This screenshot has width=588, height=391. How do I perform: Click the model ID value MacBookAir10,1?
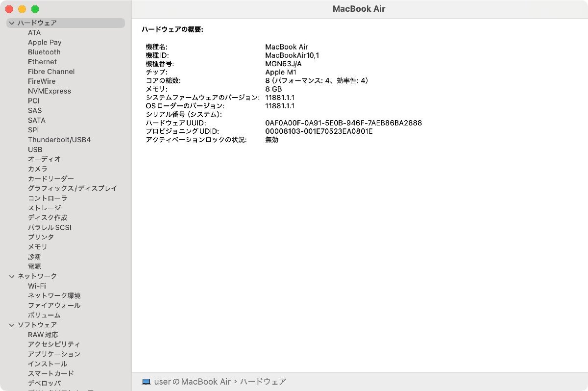click(292, 56)
